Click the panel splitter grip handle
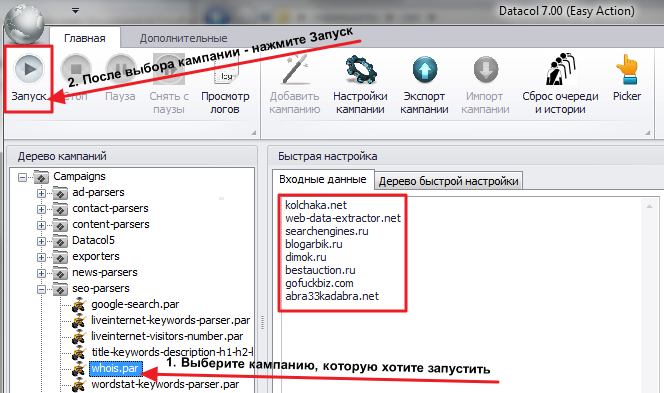The height and width of the screenshot is (393, 664). (263, 322)
